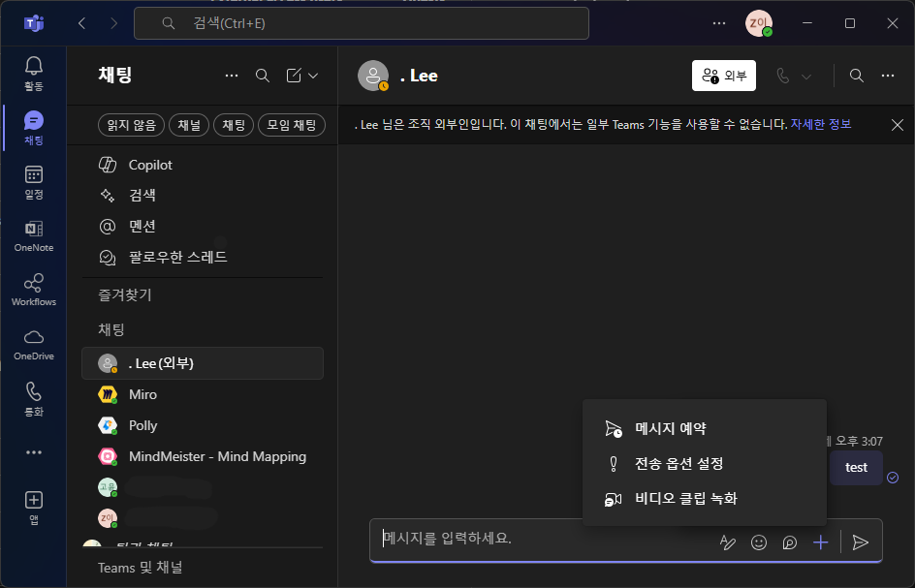Open the 검색 item in chat list
Viewport: 915px width, 588px height.
click(x=202, y=195)
